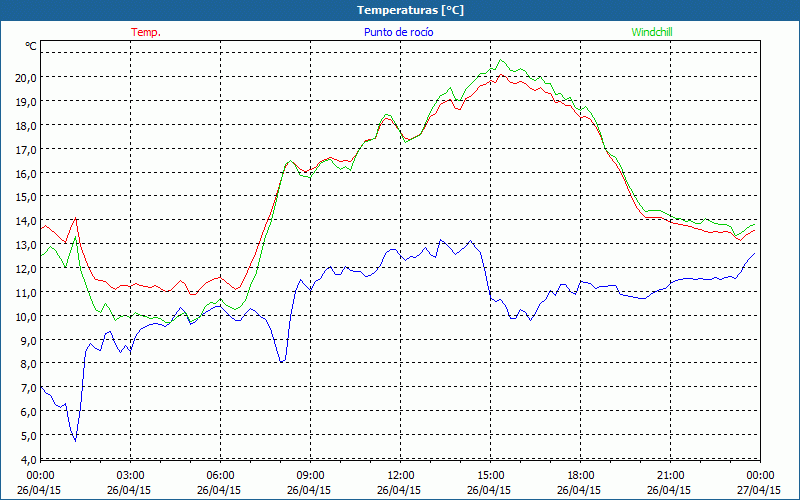800x500 pixels.
Task: Click the '20,0' y-axis value
Action: (26, 78)
